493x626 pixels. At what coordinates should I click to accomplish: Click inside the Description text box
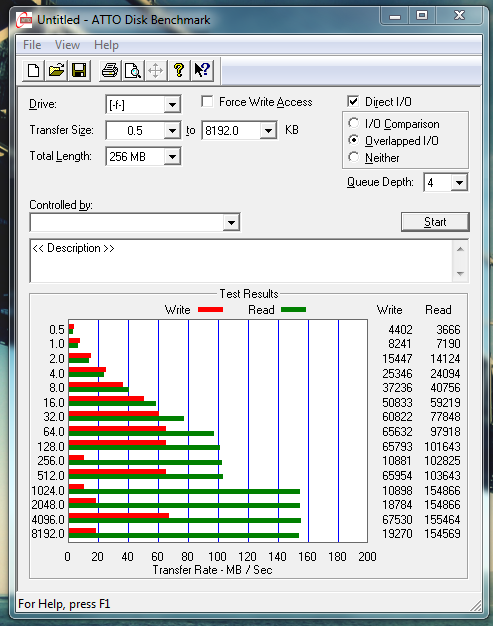pos(241,261)
